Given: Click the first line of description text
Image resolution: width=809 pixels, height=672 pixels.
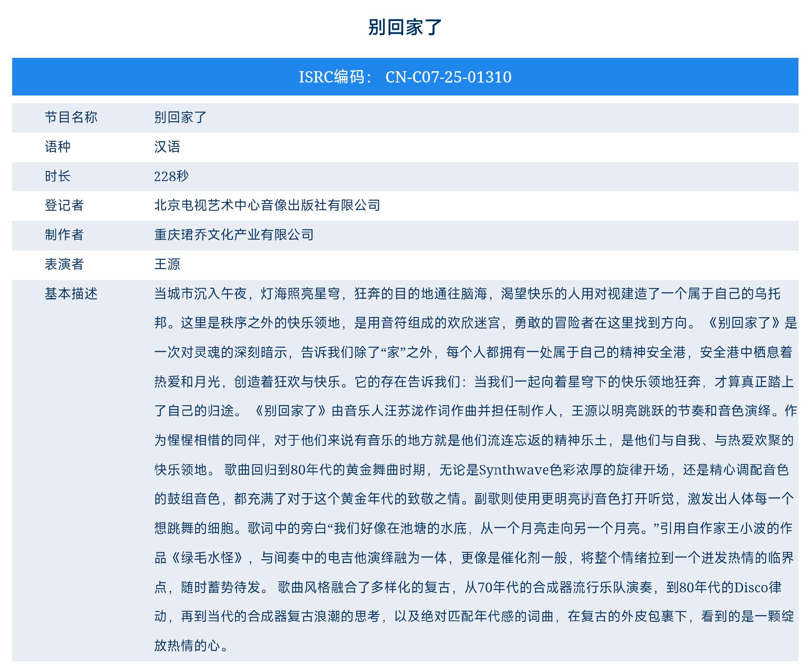Looking at the screenshot, I should pyautogui.click(x=467, y=294).
